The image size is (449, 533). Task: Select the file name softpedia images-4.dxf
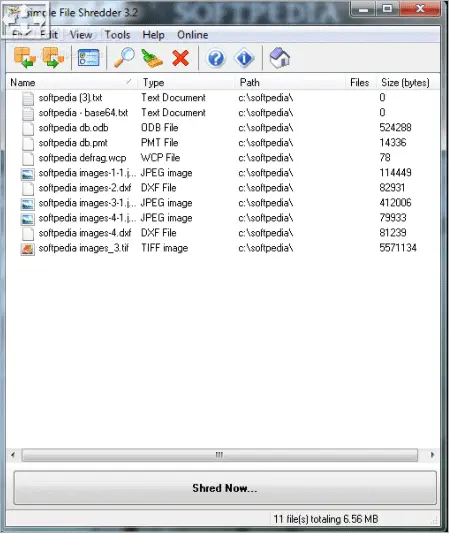click(85, 233)
